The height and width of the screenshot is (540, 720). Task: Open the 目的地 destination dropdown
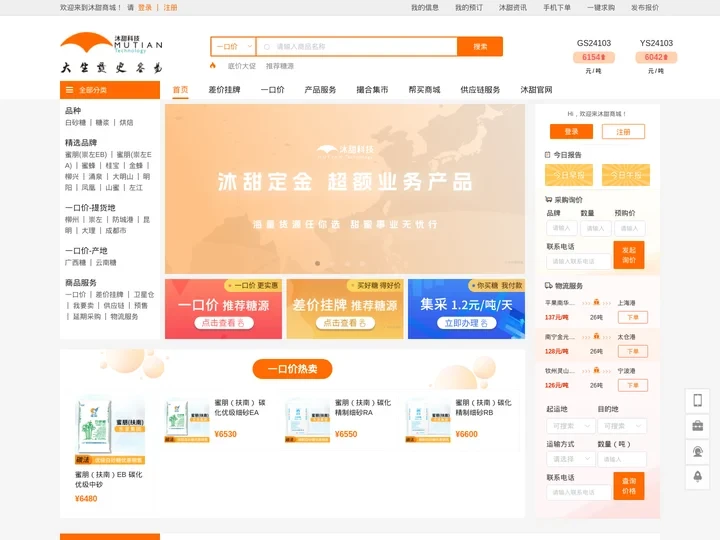(x=622, y=426)
